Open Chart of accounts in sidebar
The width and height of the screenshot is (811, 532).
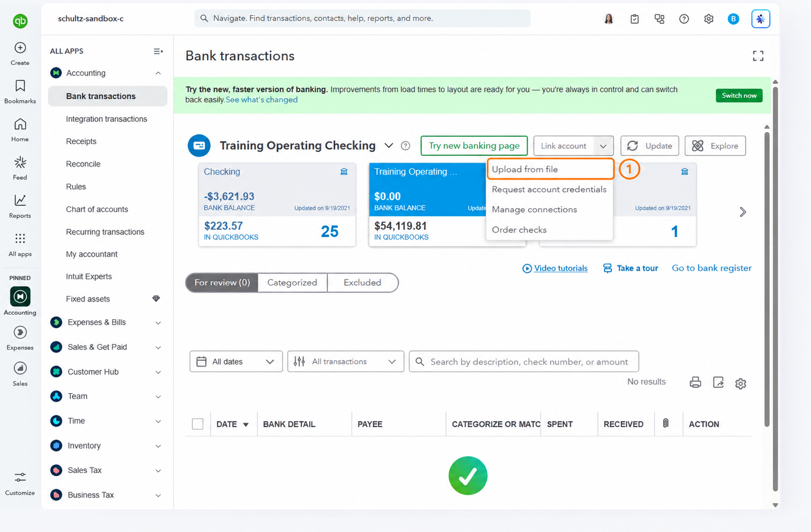pos(97,209)
